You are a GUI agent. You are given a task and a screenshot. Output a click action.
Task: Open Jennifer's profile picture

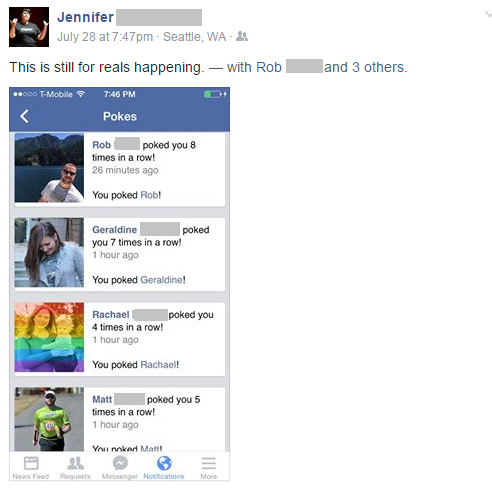coord(29,27)
